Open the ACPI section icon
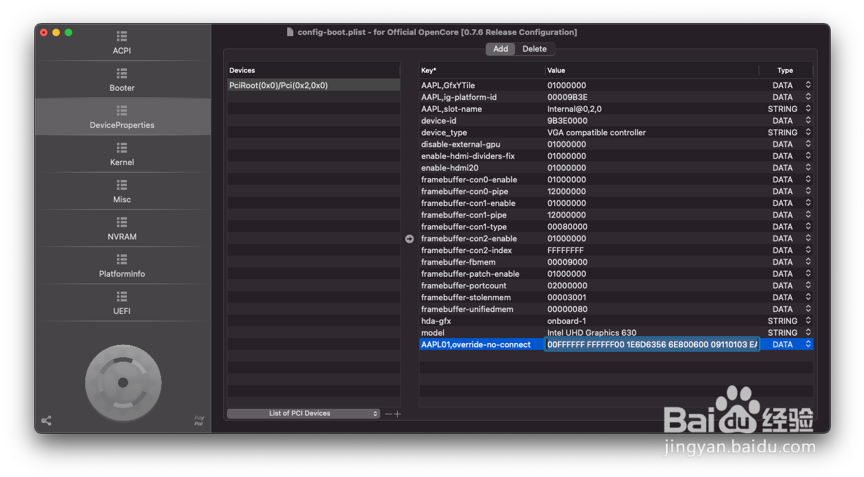This screenshot has width=864, height=477. (122, 36)
